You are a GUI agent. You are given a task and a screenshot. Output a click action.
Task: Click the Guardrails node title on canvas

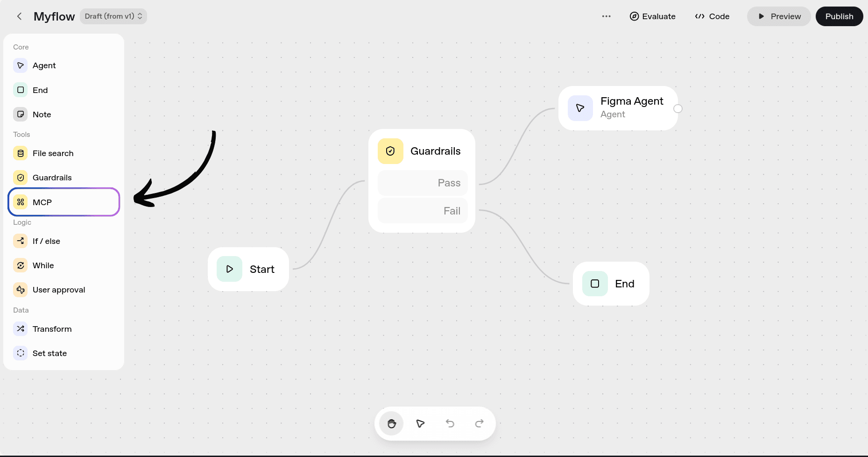[436, 151]
